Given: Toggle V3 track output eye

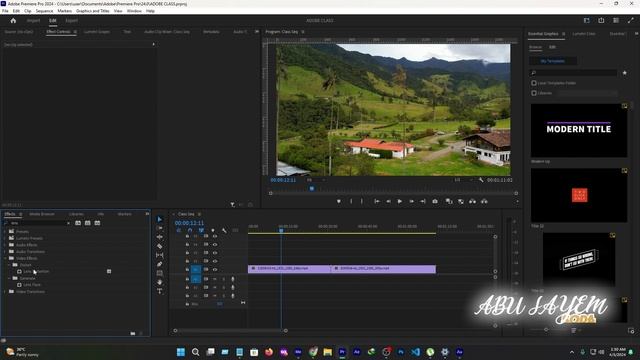Looking at the screenshot, I should (x=215, y=253).
